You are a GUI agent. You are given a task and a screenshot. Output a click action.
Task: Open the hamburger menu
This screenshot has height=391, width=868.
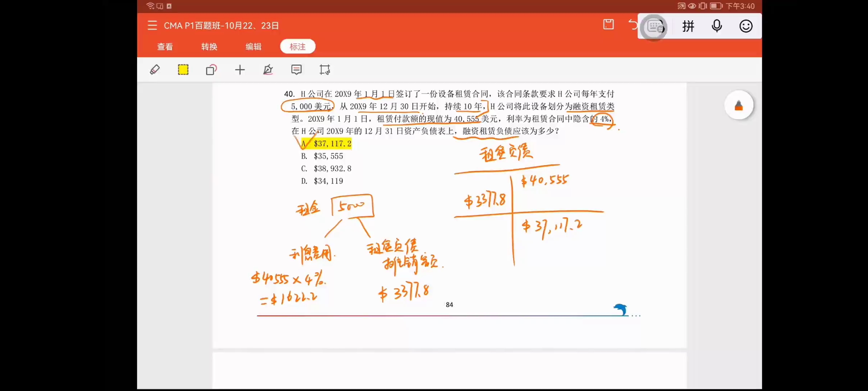coord(152,25)
